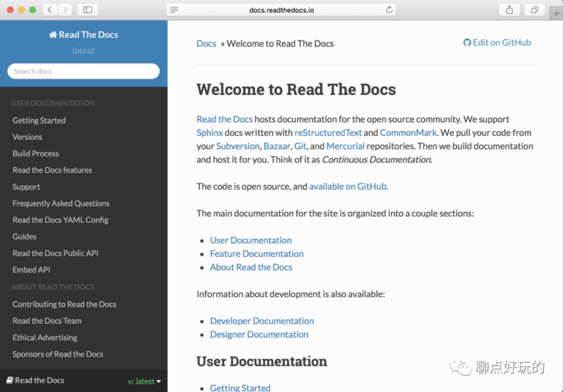Follow the Sphinx link
563x392 pixels.
(210, 132)
